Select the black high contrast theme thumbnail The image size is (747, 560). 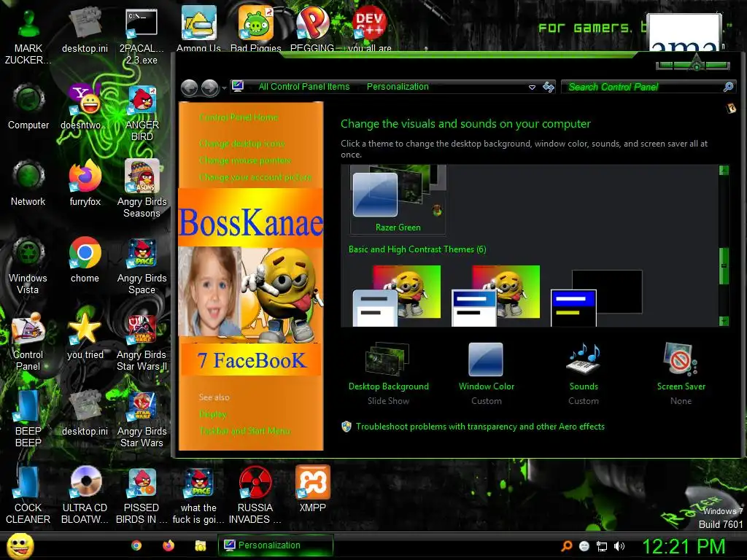pos(597,297)
